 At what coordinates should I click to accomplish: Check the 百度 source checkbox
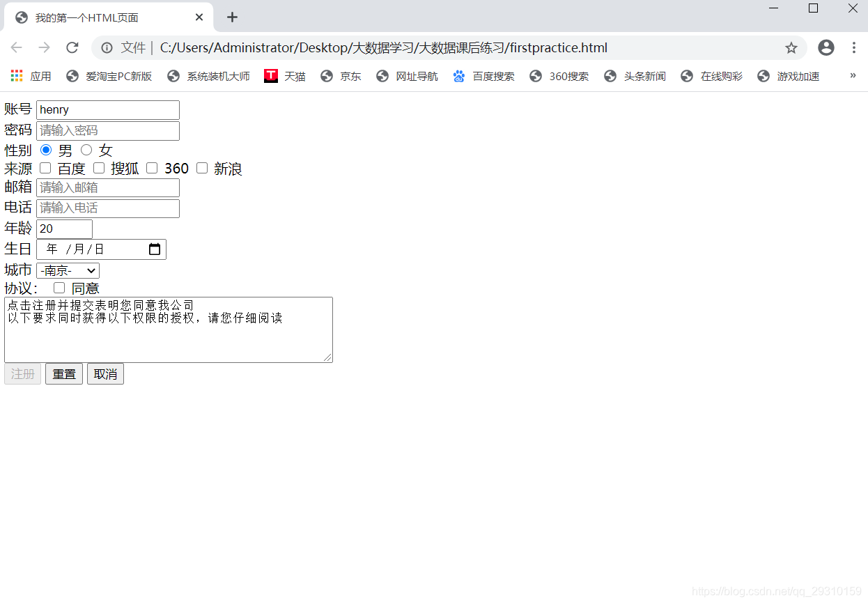coord(45,168)
